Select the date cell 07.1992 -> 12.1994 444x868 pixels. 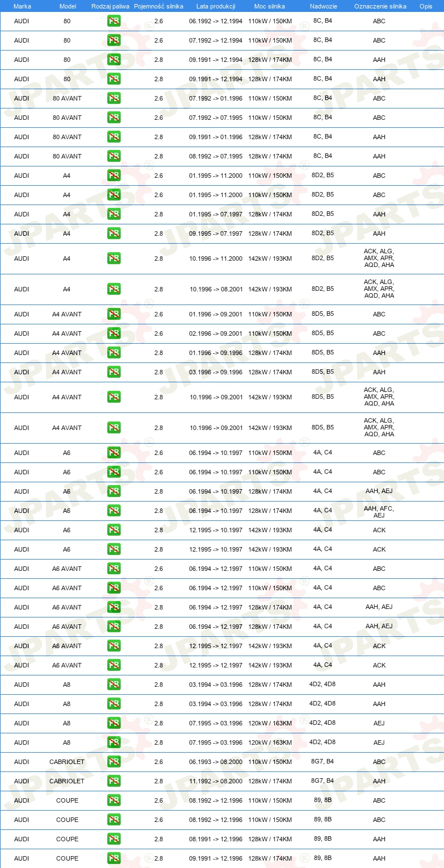216,40
